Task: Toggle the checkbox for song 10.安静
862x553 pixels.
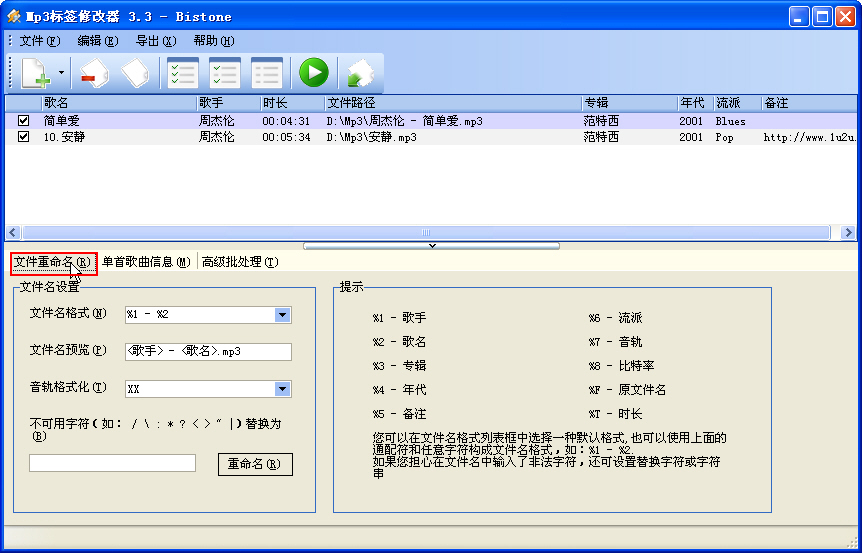Action: click(x=24, y=137)
